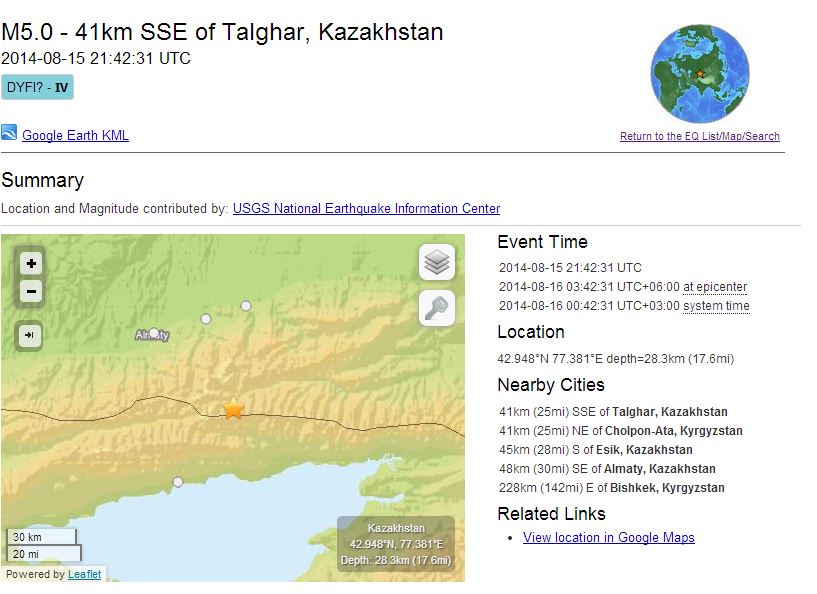The image size is (817, 594).
Task: Zoom out on the earthquake map
Action: (32, 292)
